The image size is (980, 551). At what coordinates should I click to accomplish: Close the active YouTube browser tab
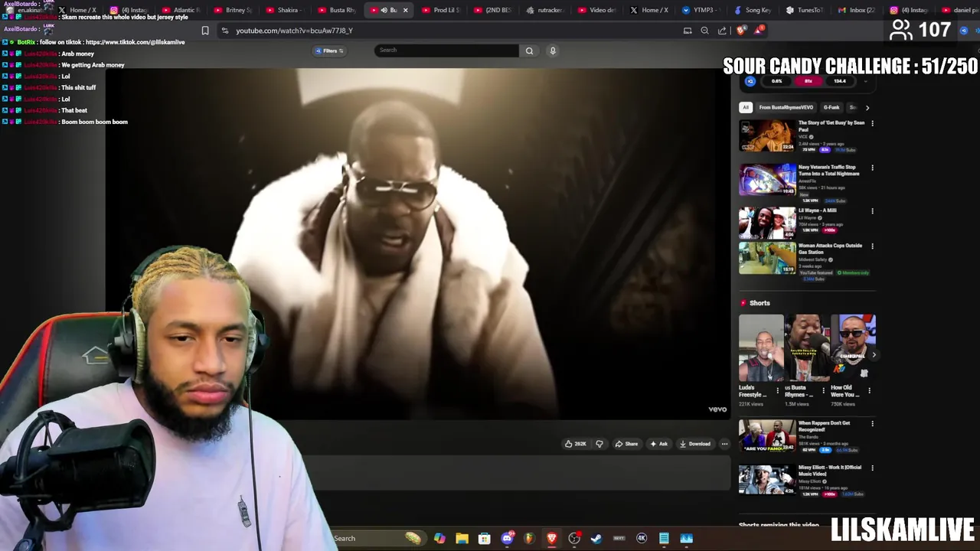point(405,10)
